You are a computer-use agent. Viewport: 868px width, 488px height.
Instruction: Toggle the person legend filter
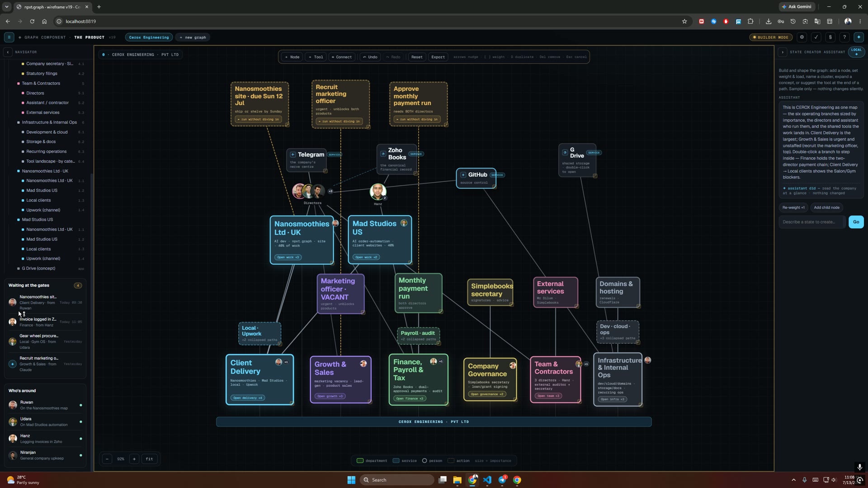[x=432, y=461]
